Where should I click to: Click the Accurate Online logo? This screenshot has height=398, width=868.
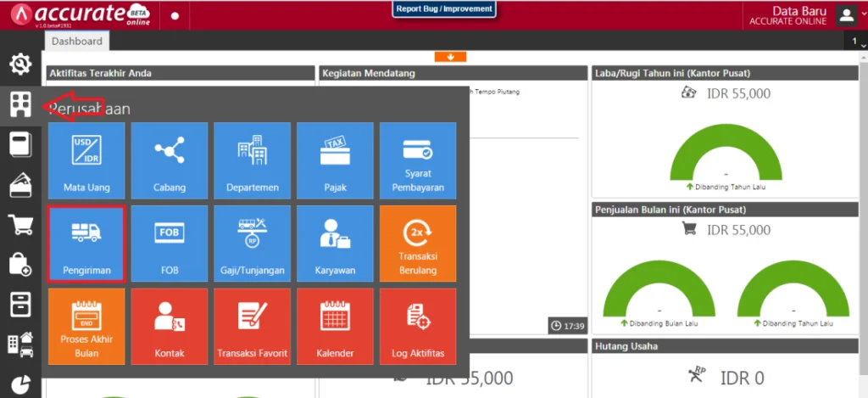tap(81, 15)
